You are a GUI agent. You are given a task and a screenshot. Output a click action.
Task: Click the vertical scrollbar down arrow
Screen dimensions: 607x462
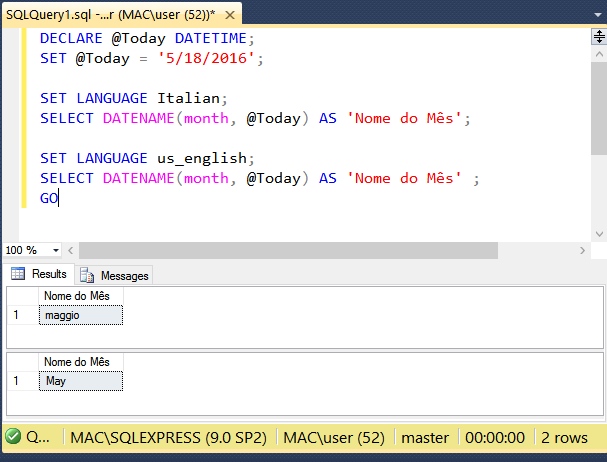point(599,234)
